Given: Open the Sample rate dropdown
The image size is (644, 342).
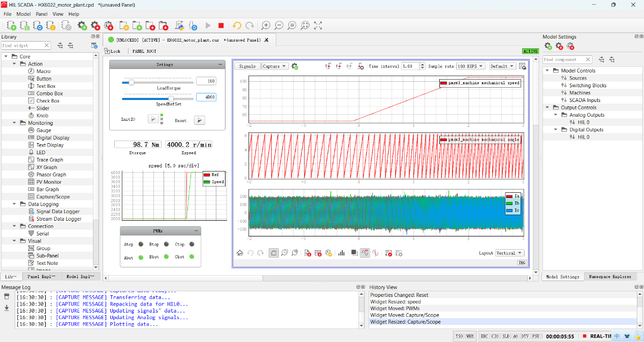Looking at the screenshot, I should 471,66.
